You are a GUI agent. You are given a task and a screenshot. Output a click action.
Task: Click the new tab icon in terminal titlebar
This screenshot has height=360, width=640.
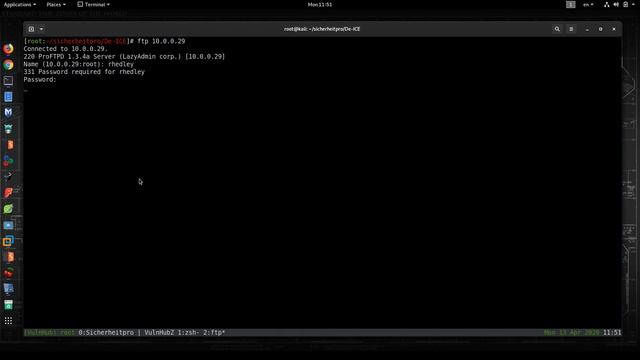pos(31,29)
